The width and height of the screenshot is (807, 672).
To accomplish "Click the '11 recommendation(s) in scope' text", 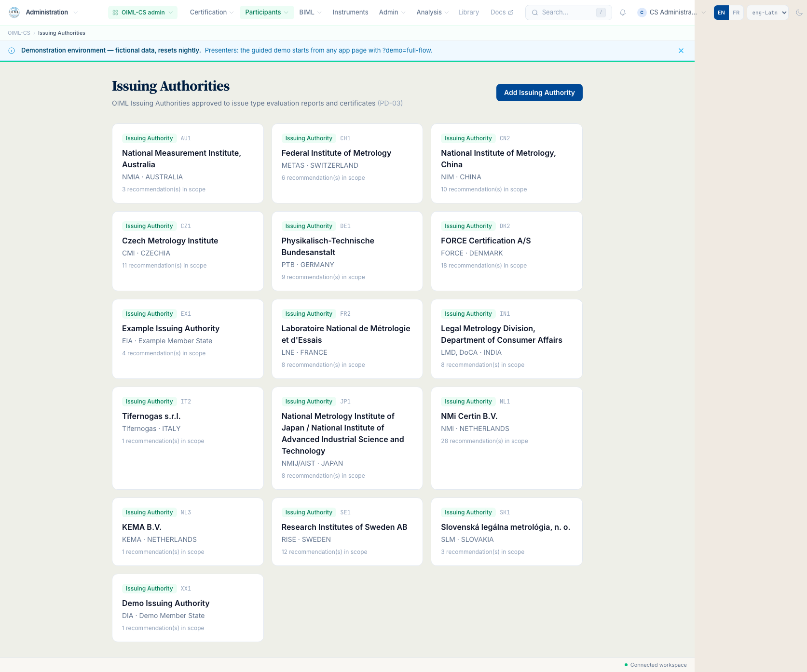I will click(164, 266).
